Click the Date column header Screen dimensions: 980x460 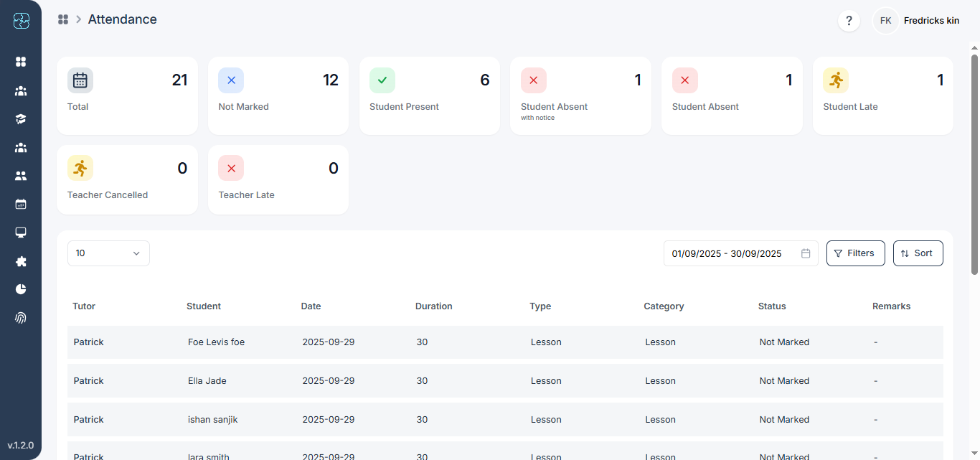point(311,306)
